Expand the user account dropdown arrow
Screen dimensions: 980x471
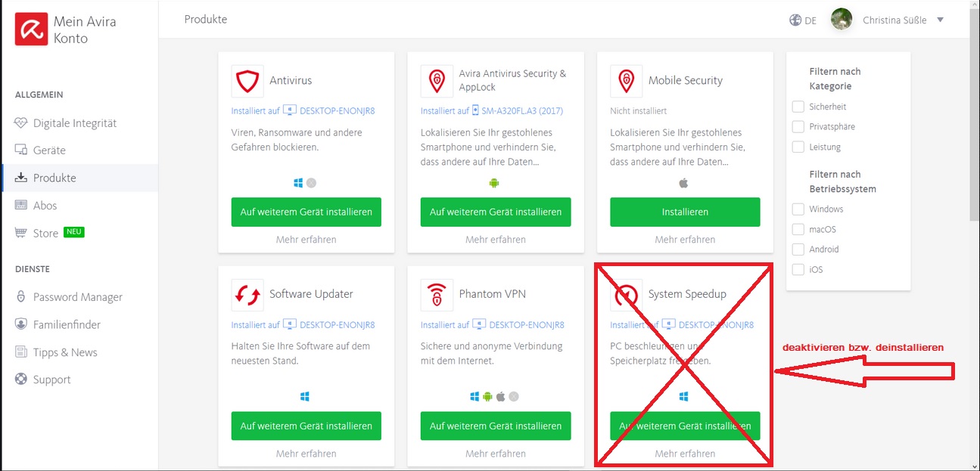click(x=941, y=20)
